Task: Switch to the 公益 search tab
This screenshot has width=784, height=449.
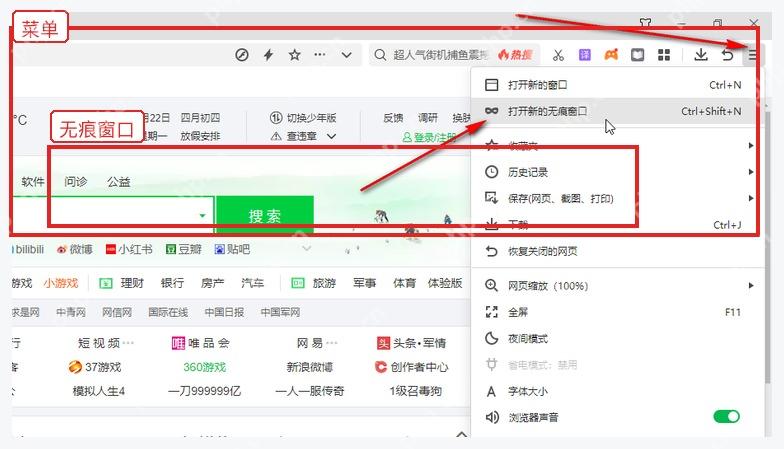Action: coord(118,182)
